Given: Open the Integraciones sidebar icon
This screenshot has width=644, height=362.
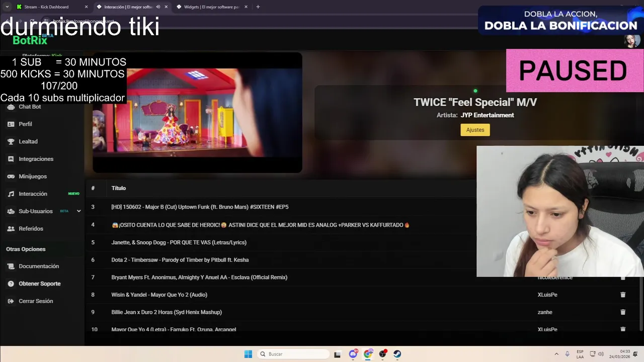Looking at the screenshot, I should tap(11, 159).
